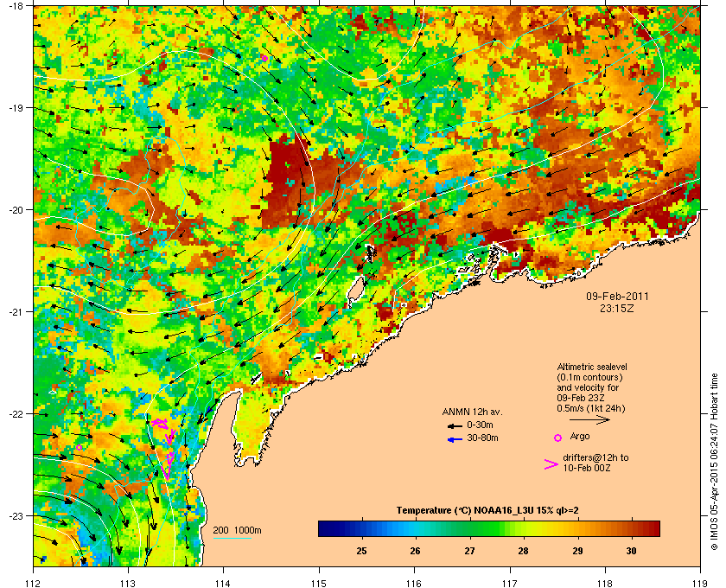Click the colorbar tick label 28

(523, 551)
